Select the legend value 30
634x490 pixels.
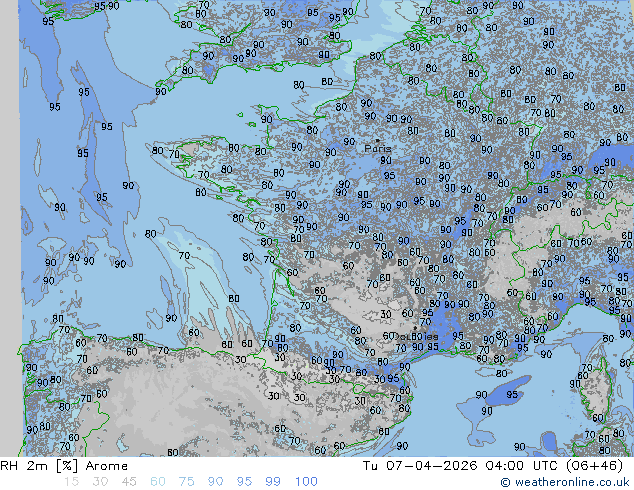point(100,482)
